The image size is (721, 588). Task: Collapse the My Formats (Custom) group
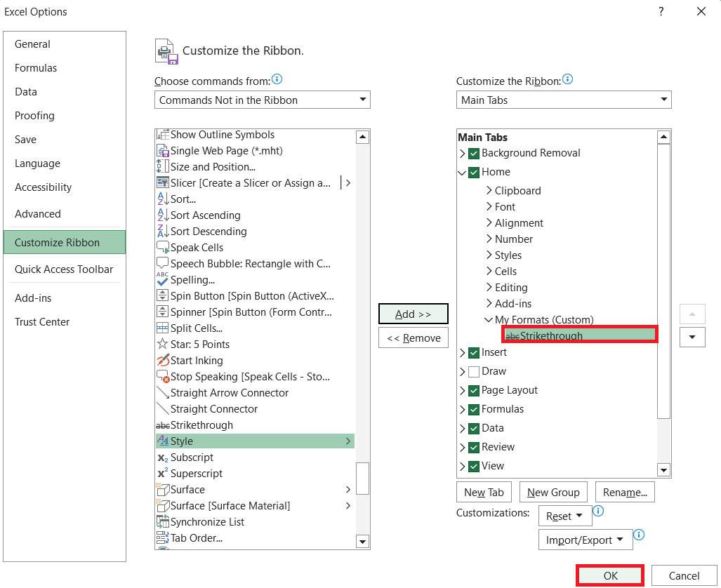point(489,319)
